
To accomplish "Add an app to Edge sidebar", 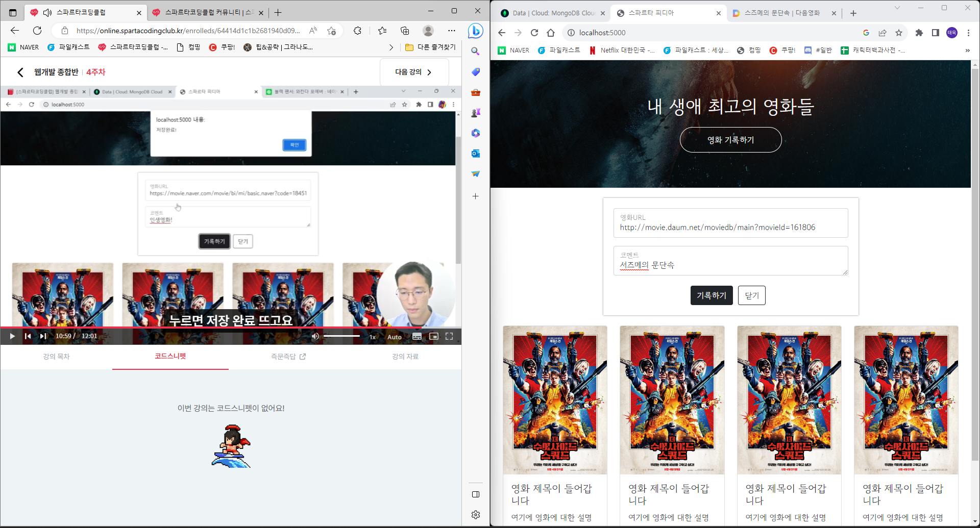I will coord(475,196).
